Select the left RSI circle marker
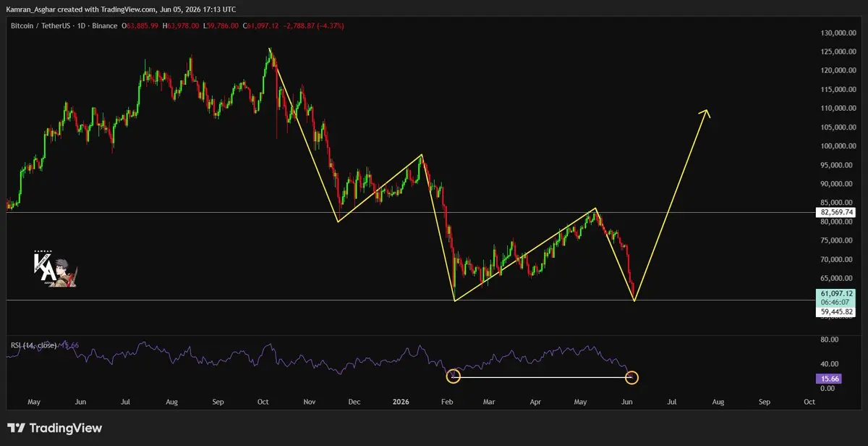Screen dimensions: 868x446 [454, 376]
